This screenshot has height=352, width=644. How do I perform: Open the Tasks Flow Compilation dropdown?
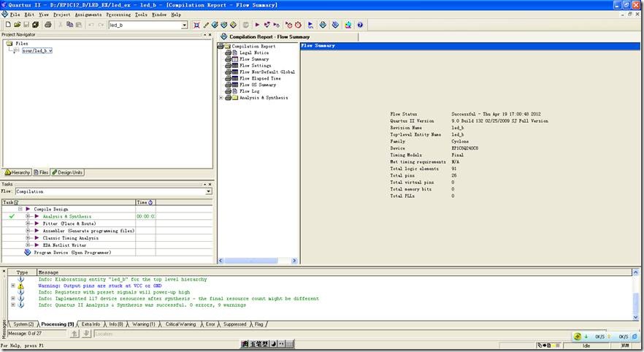[x=209, y=191]
